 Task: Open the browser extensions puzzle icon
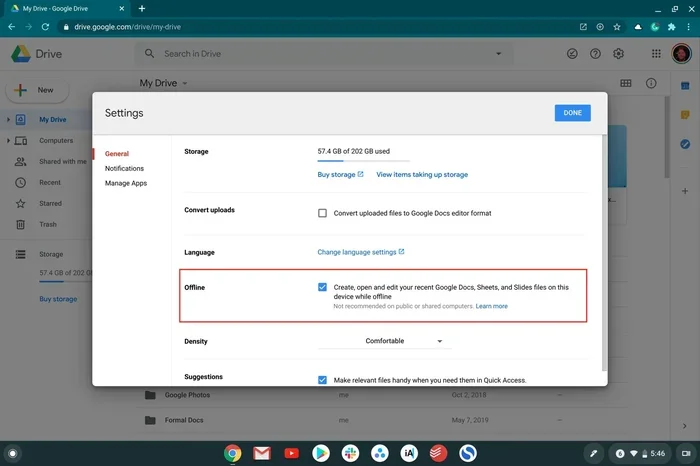pyautogui.click(x=671, y=27)
